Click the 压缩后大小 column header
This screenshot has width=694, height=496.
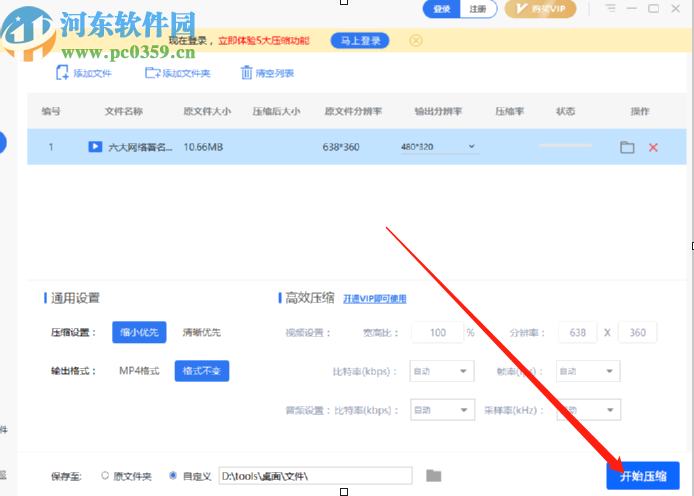click(276, 111)
